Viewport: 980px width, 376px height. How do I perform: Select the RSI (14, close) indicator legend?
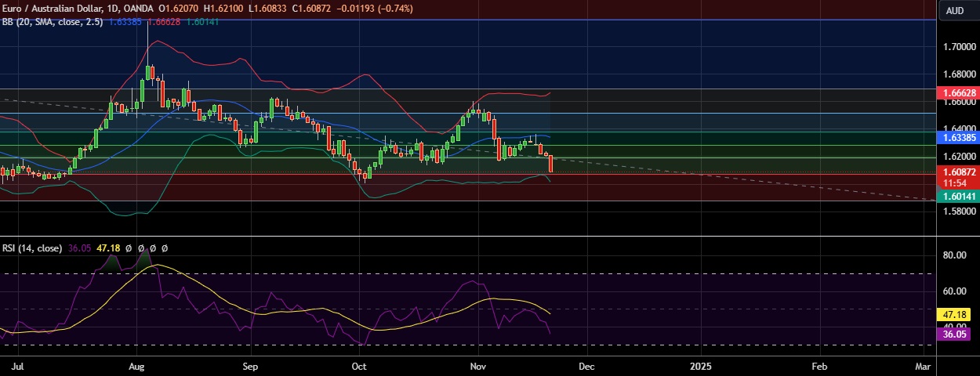pyautogui.click(x=32, y=248)
